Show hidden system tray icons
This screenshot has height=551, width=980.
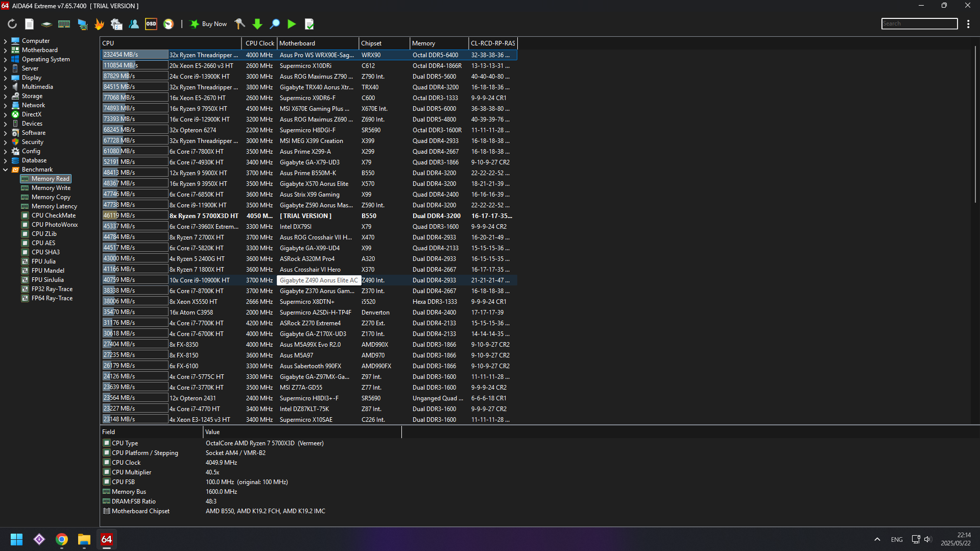click(x=877, y=539)
